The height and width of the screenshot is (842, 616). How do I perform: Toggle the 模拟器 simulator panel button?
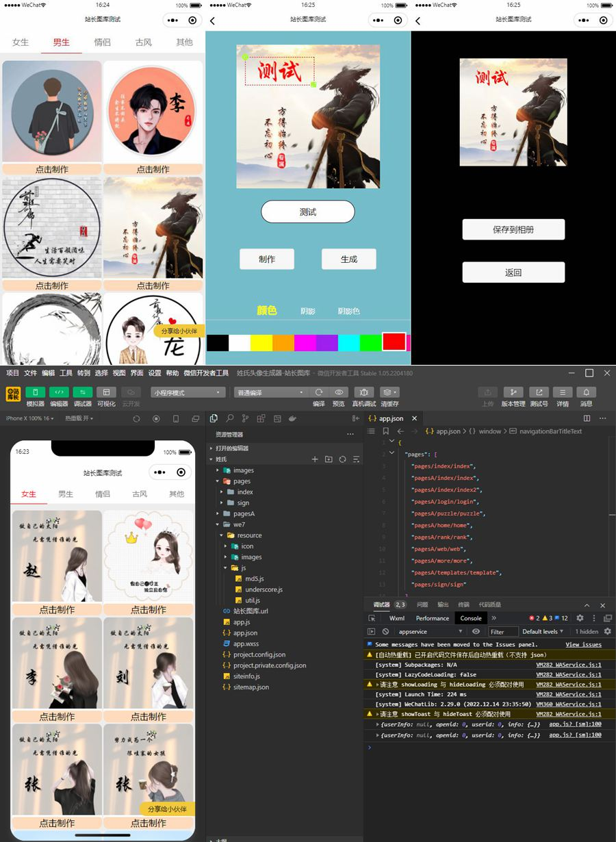(x=36, y=392)
